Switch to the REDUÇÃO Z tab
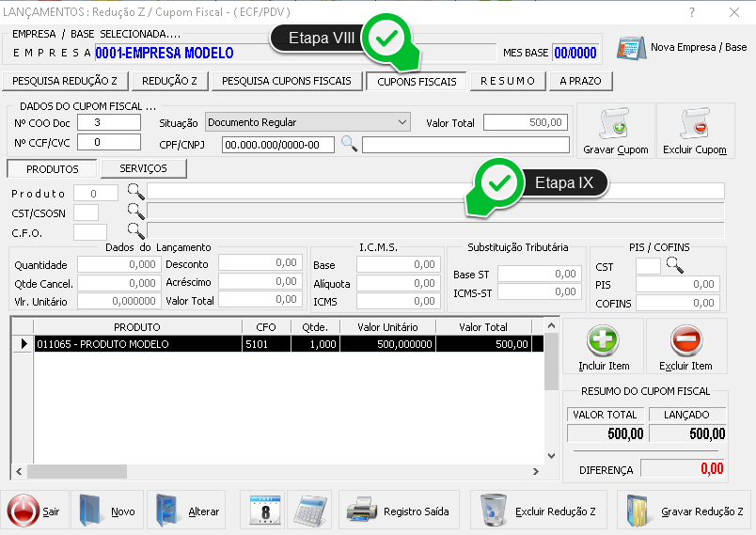This screenshot has height=535, width=756. coord(168,81)
